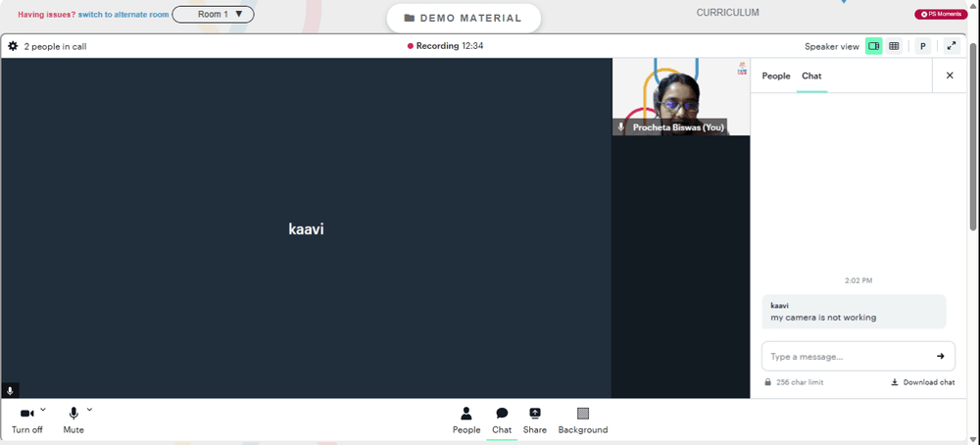
Task: Expand microphone options chevron
Action: pyautogui.click(x=89, y=410)
